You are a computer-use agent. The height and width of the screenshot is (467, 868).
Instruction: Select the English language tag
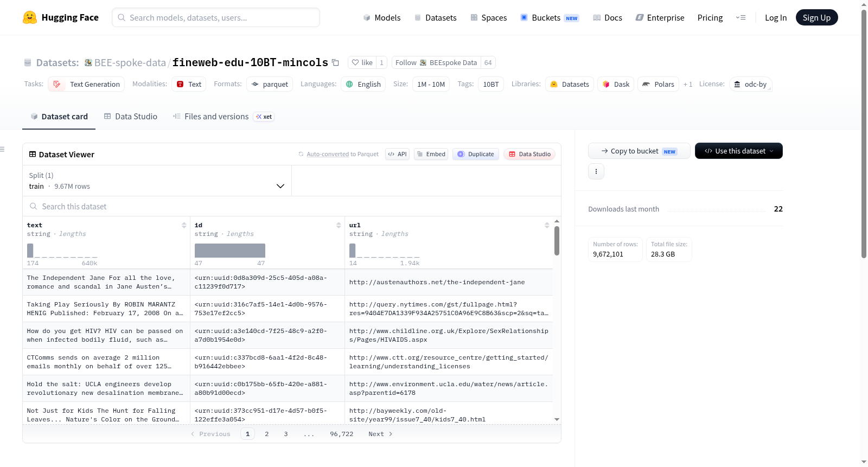[363, 84]
